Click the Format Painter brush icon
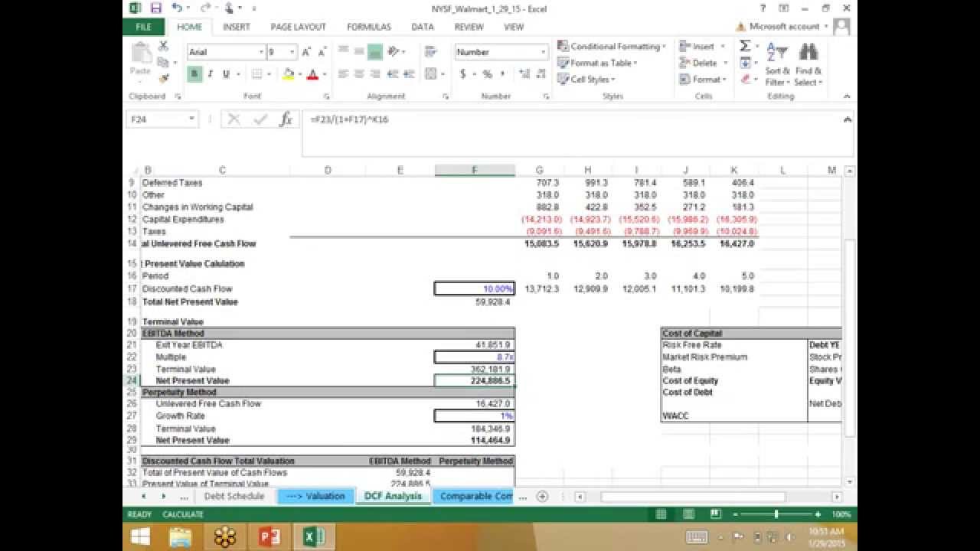Image resolution: width=980 pixels, height=551 pixels. (163, 78)
